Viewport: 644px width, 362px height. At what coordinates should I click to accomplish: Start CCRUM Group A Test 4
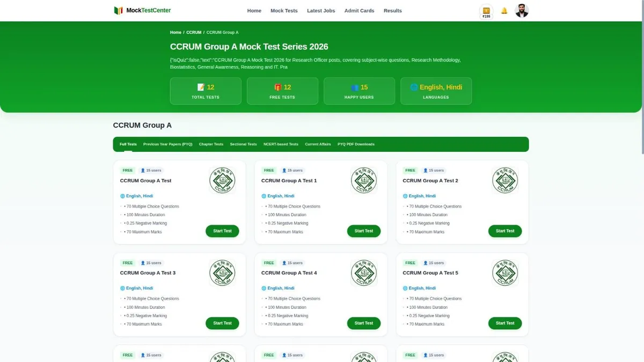coord(364,323)
